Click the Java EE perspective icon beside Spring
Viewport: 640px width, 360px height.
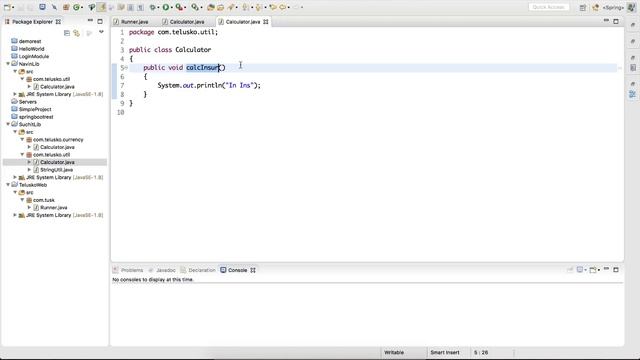pyautogui.click(x=596, y=7)
